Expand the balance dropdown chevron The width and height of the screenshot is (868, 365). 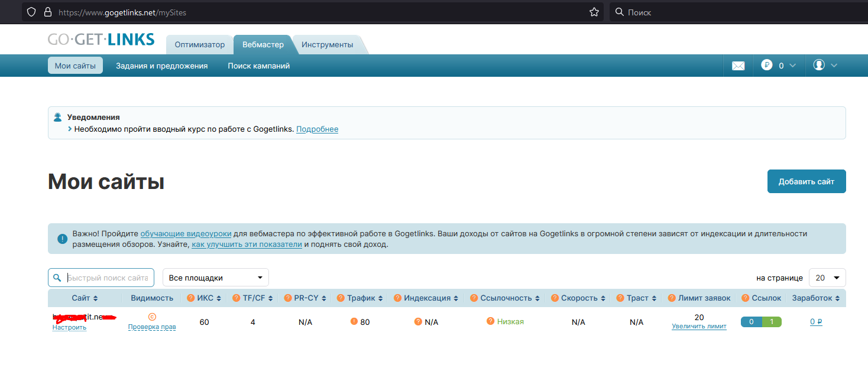[792, 66]
